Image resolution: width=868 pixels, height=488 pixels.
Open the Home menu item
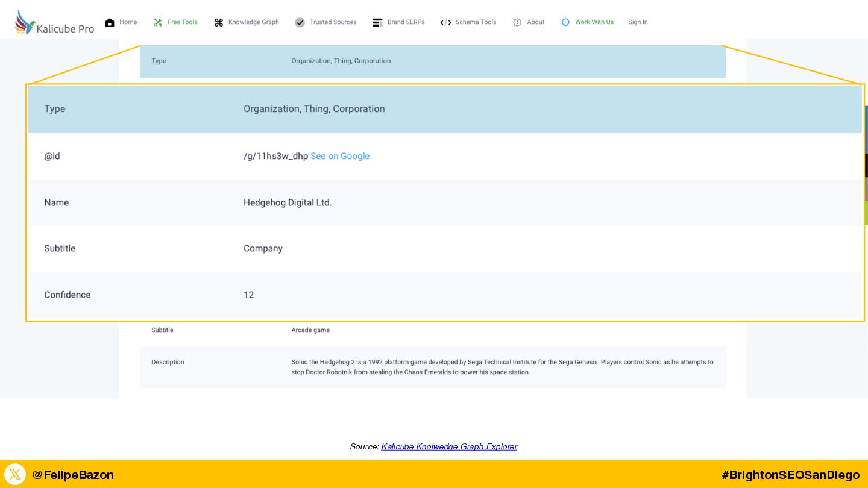128,22
